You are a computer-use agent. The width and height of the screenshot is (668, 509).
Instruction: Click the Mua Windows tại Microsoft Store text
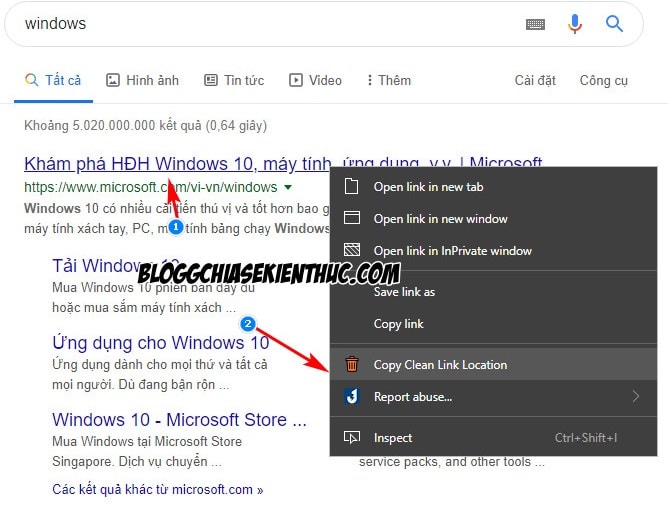(147, 441)
